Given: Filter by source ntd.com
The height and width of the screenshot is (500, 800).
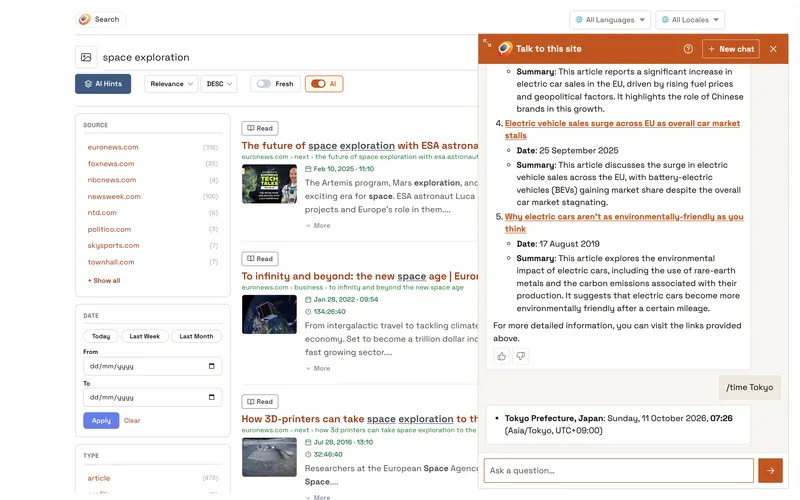Looking at the screenshot, I should pos(102,213).
